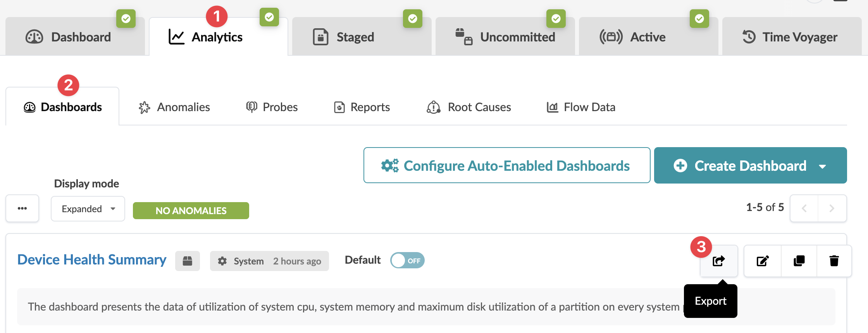The image size is (868, 333).
Task: Open the Expanded display mode dropdown
Action: (x=88, y=209)
